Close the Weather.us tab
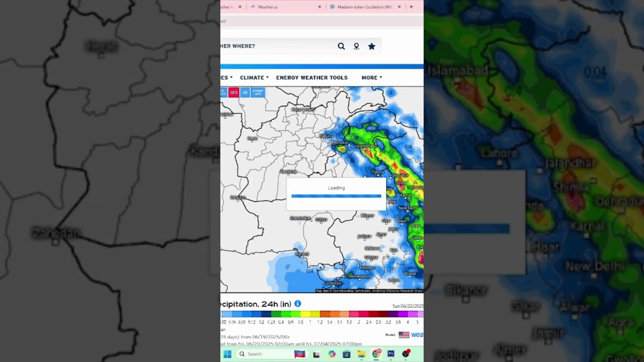 (x=319, y=7)
